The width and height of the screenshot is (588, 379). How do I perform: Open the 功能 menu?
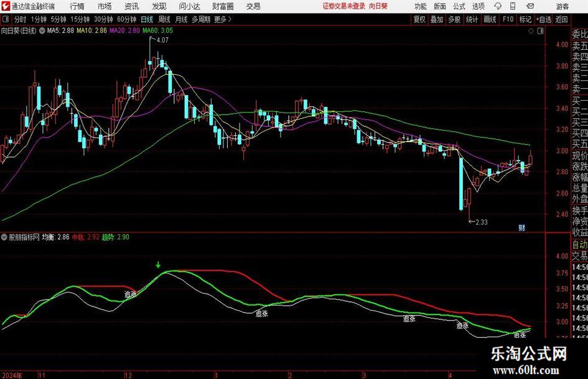point(421,6)
